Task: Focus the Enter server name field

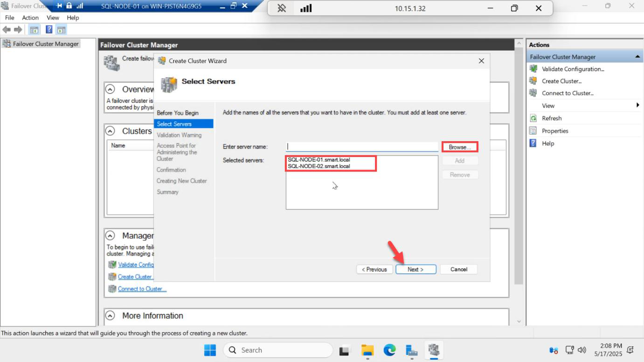Action: pos(362,146)
